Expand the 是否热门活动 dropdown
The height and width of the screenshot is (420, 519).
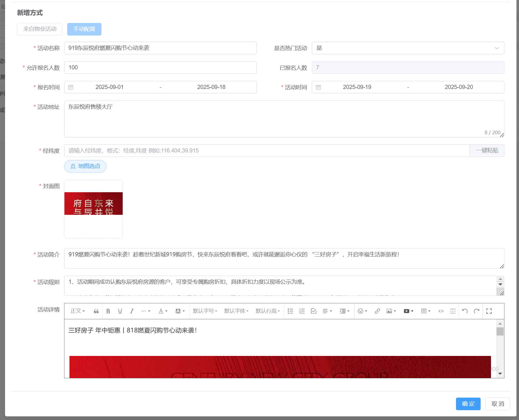pyautogui.click(x=408, y=48)
